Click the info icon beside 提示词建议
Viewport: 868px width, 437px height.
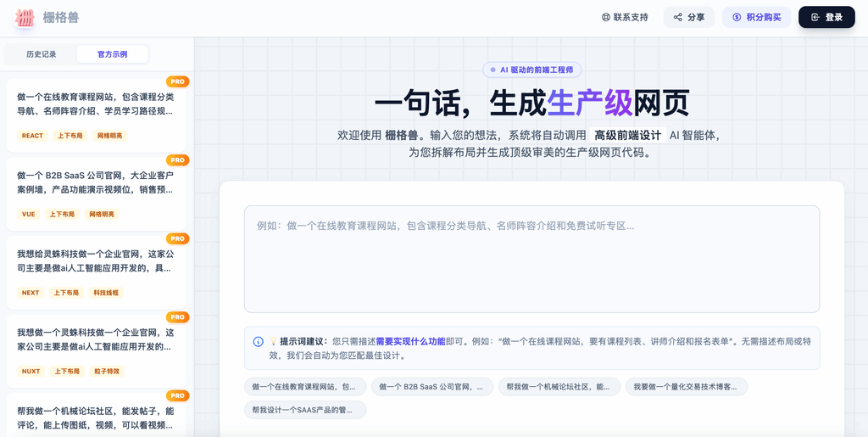point(258,341)
